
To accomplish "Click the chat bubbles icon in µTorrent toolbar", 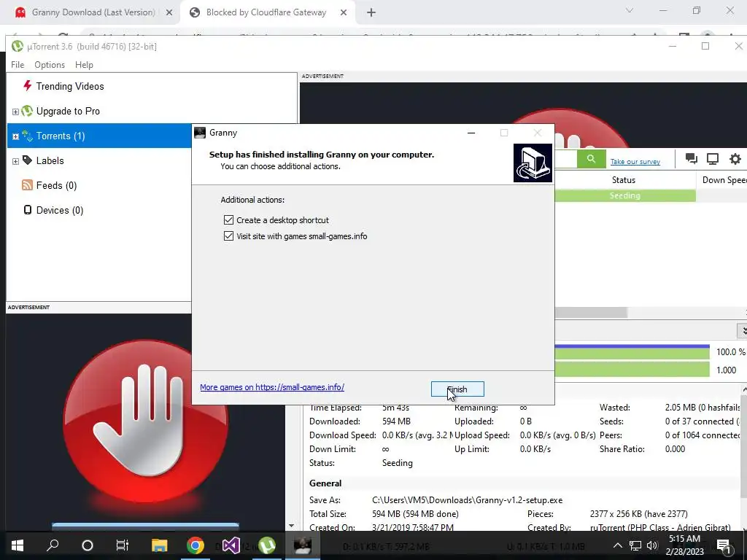I will pyautogui.click(x=692, y=158).
